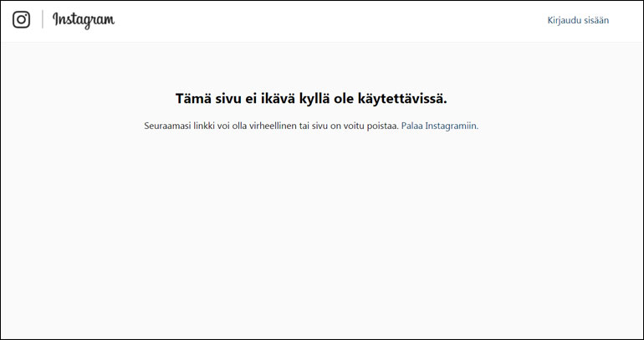644x340 pixels.
Task: Open the Kirjaudu sisään login link
Action: (578, 20)
